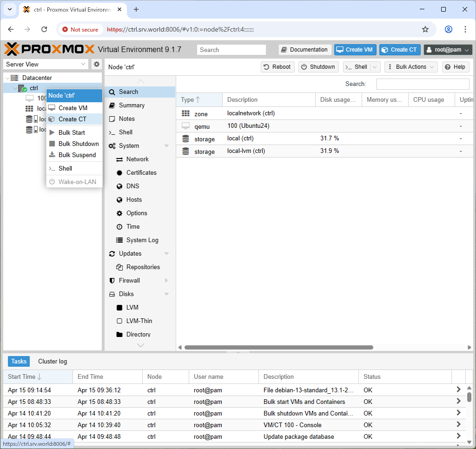The image size is (476, 449).
Task: Collapse the System submenu arrow
Action: (166, 146)
